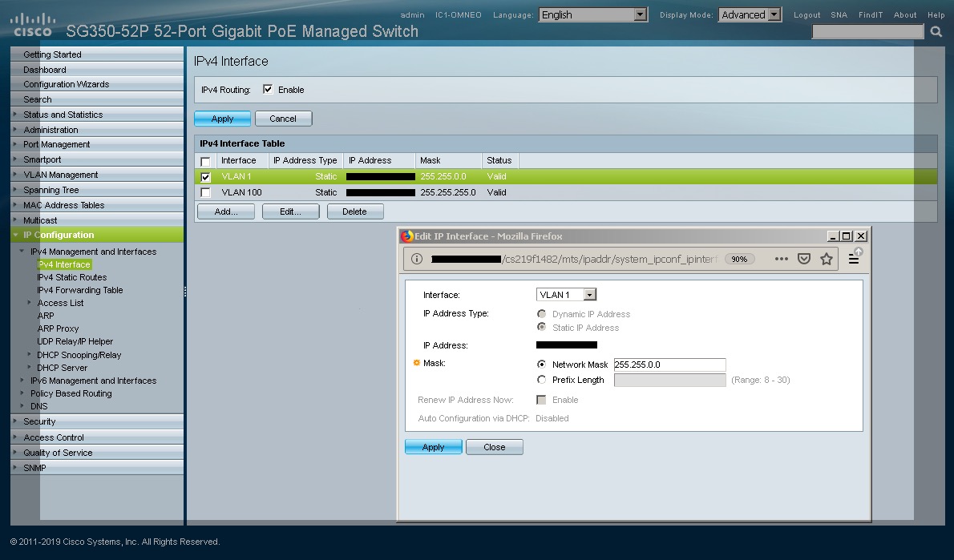Click the header search input field
The image size is (954, 560).
click(867, 31)
